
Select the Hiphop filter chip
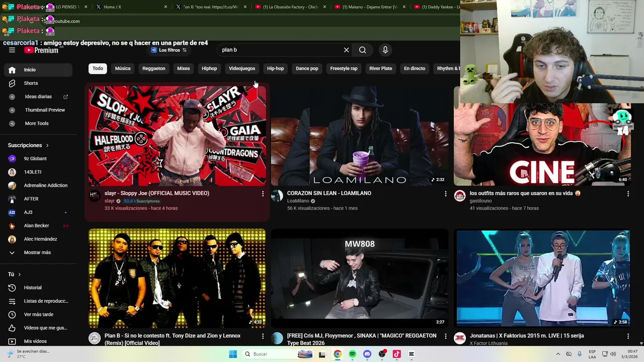(209, 68)
